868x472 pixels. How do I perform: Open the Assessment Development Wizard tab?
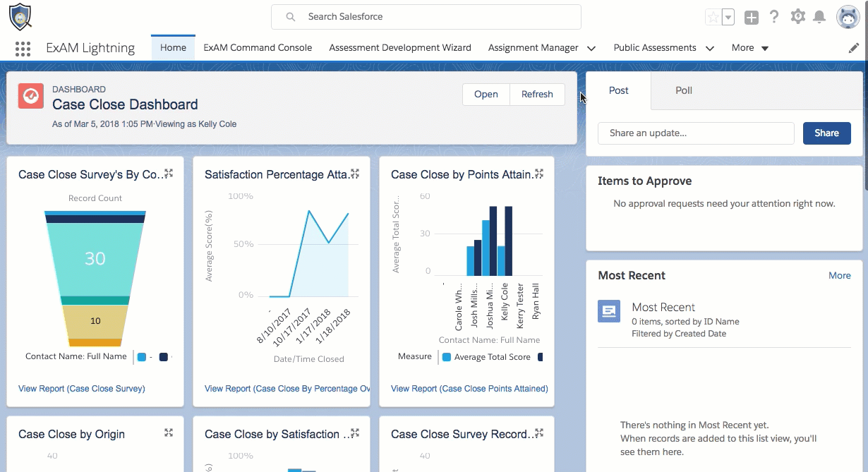(400, 48)
